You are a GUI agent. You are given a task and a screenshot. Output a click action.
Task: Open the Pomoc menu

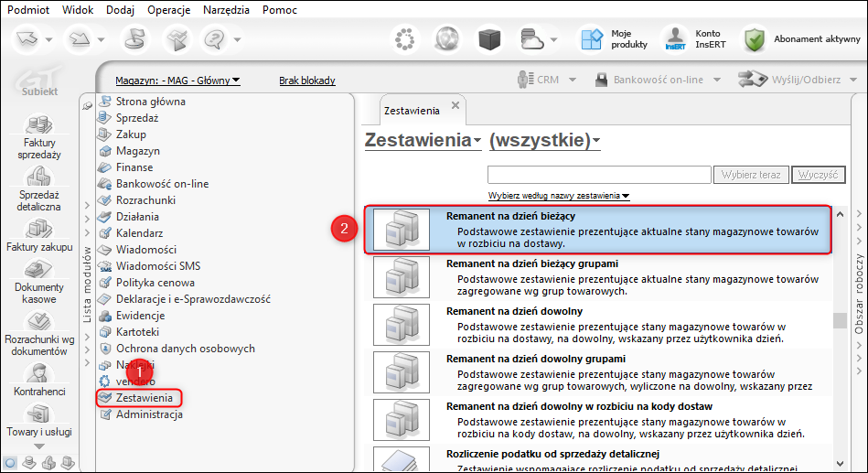point(280,10)
